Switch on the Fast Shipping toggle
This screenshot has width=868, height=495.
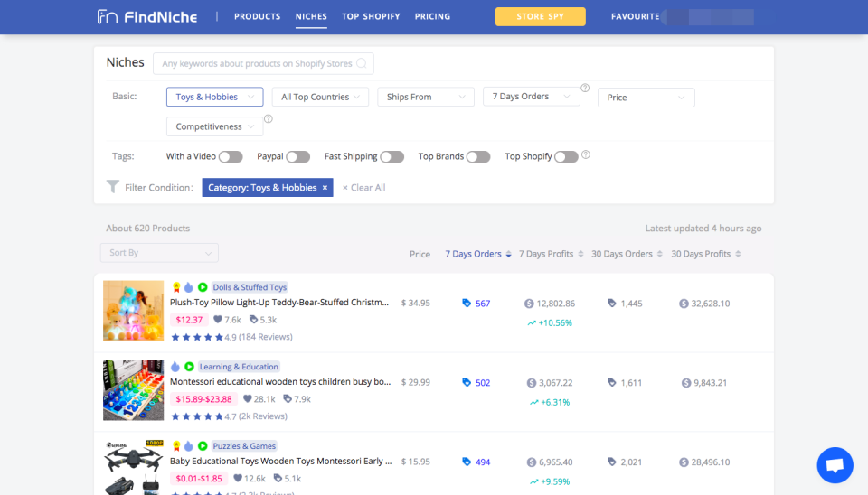(x=392, y=157)
